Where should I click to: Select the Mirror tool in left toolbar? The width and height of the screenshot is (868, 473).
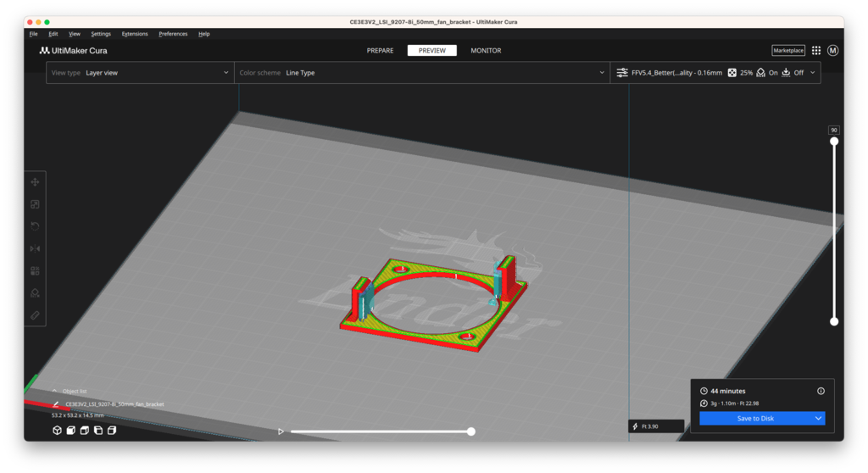point(35,248)
